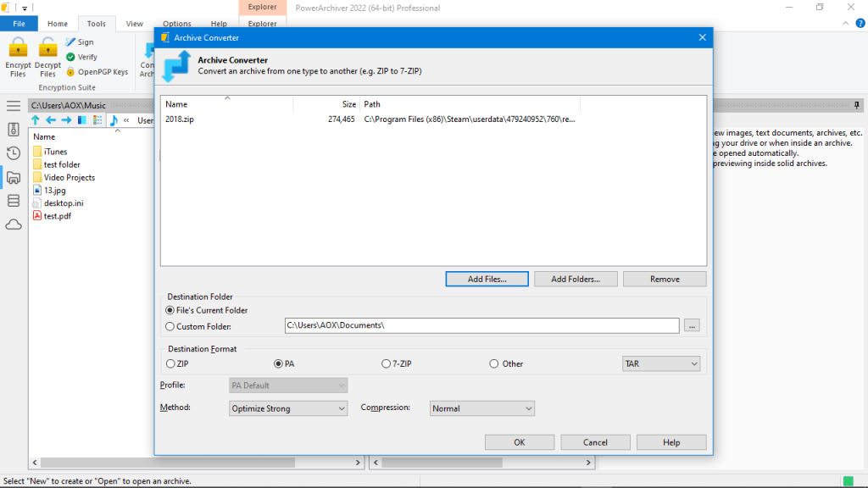The image size is (868, 488).
Task: Open the Compression dropdown showing Normal
Action: [481, 408]
